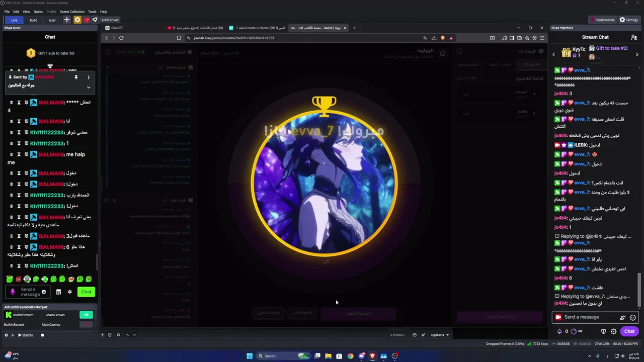Screen dimensions: 644x362
Task: Bookmark page in browser address bar
Action: (179, 38)
